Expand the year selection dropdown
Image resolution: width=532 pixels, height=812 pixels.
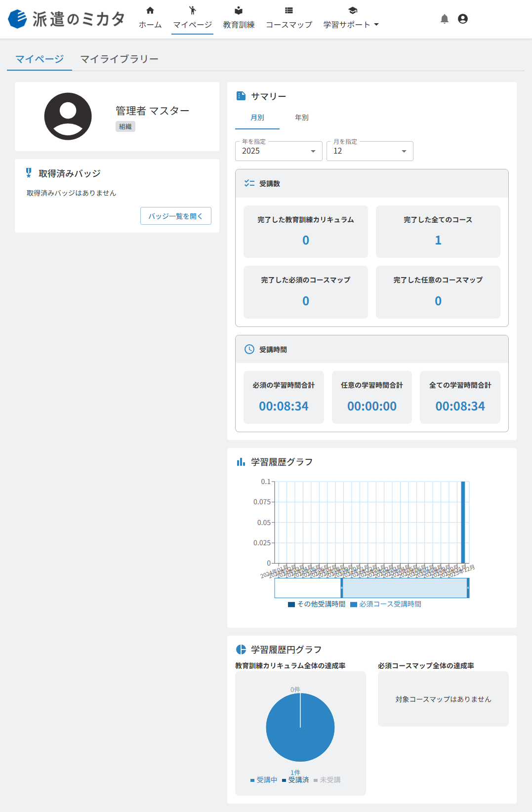pyautogui.click(x=279, y=151)
